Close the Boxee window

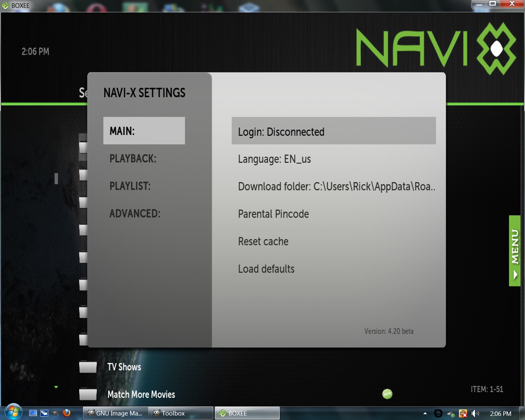(512, 4)
